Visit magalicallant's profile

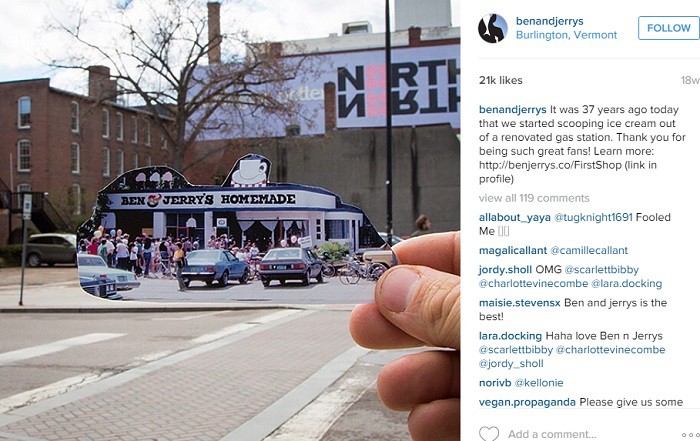[512, 250]
